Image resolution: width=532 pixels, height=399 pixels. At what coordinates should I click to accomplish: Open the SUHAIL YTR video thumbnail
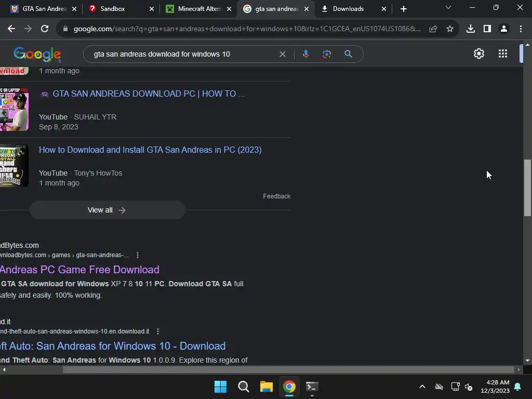coord(14,109)
